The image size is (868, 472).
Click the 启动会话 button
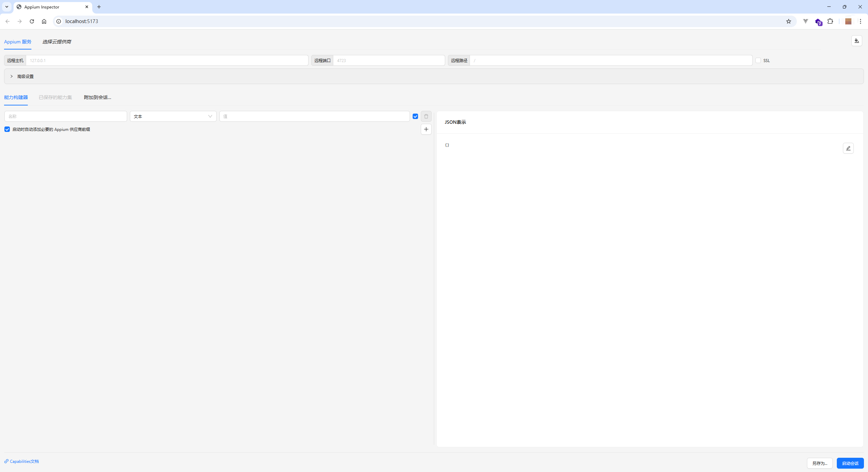[850, 463]
